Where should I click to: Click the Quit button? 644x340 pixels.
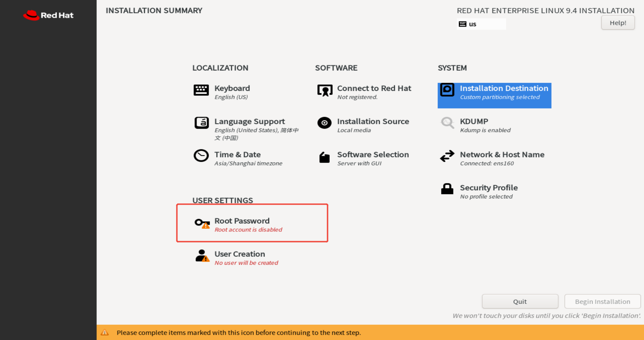[520, 301]
